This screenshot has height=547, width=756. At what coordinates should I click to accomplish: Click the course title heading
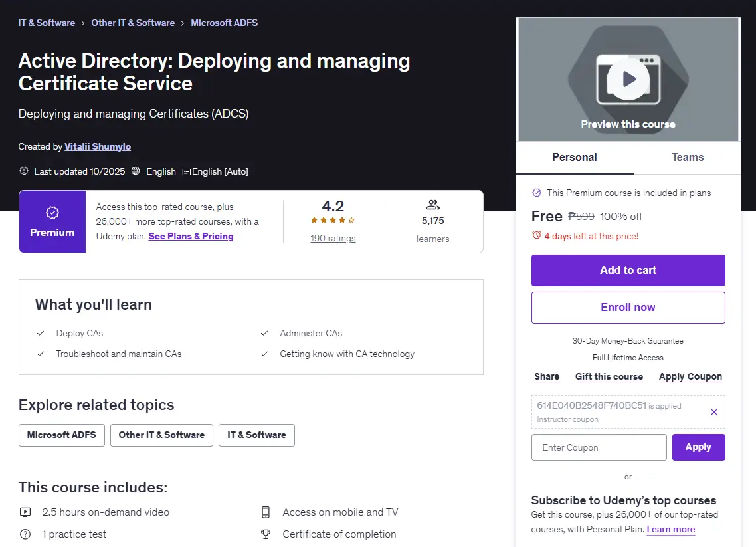click(214, 72)
